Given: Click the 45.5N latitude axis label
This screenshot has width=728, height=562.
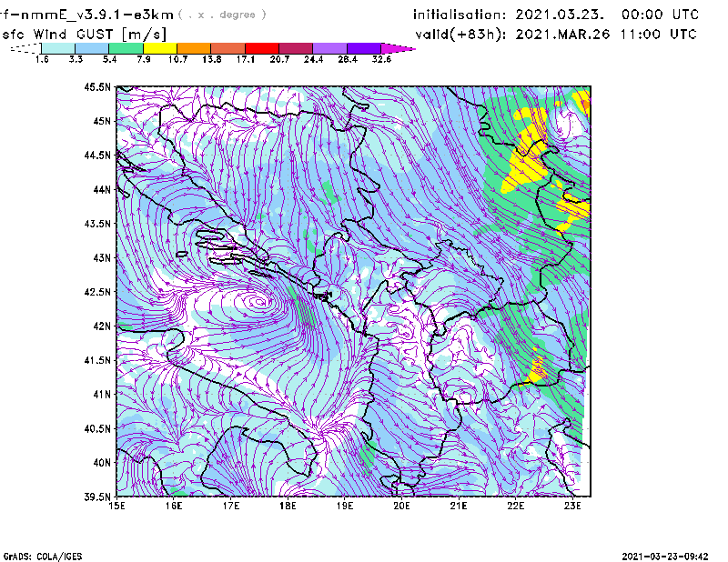Looking at the screenshot, I should point(97,87).
